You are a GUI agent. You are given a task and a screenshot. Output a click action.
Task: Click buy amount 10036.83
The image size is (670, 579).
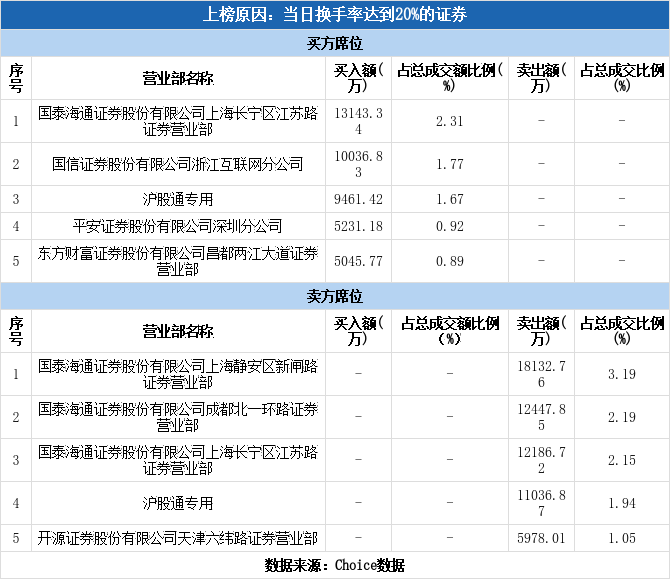point(359,164)
